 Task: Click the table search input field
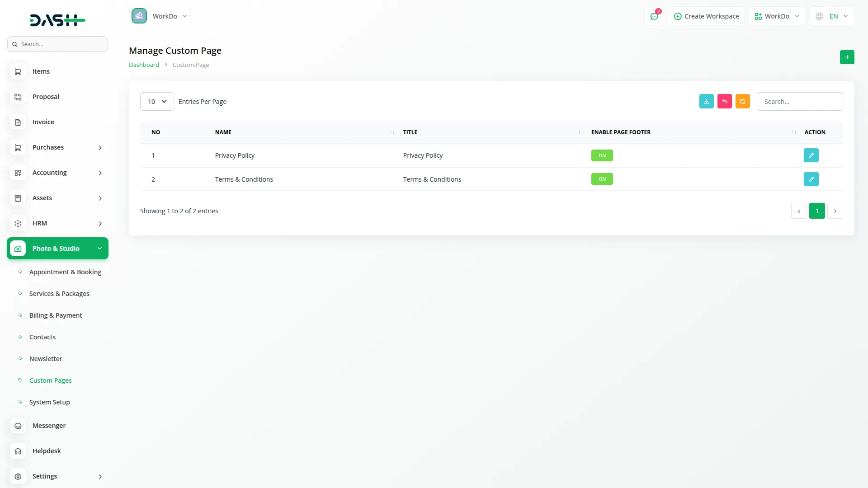click(799, 102)
